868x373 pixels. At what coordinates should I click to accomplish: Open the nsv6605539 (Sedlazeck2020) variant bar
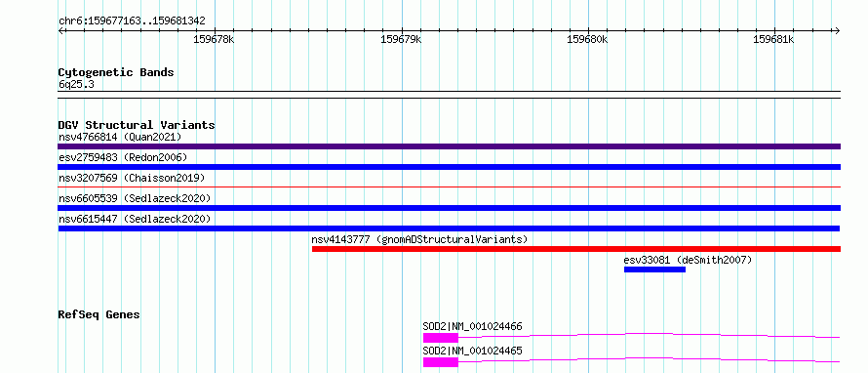(x=449, y=208)
